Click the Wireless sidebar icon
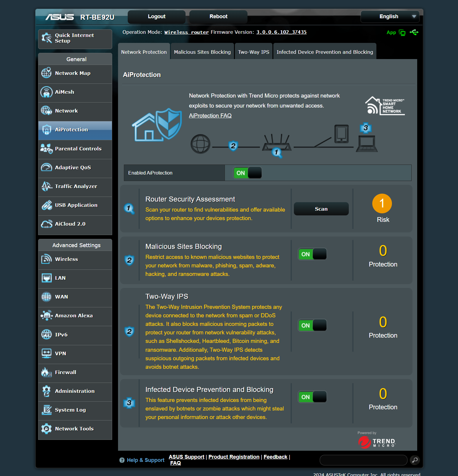This screenshot has width=458, height=476. [x=46, y=259]
